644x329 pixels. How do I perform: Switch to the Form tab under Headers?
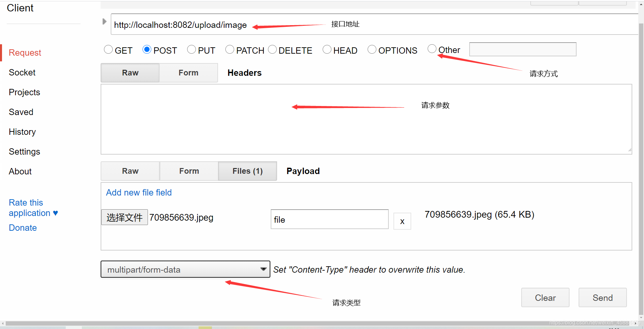(x=188, y=72)
